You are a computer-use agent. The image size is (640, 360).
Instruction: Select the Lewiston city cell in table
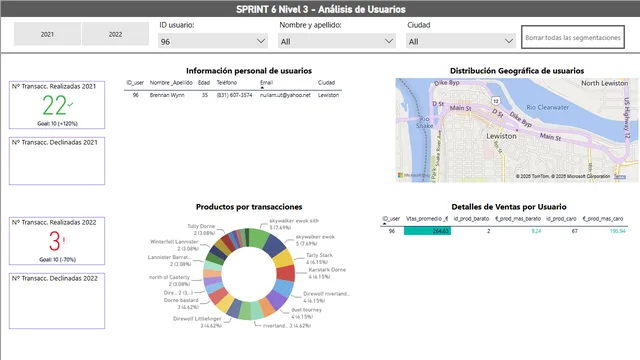(328, 95)
